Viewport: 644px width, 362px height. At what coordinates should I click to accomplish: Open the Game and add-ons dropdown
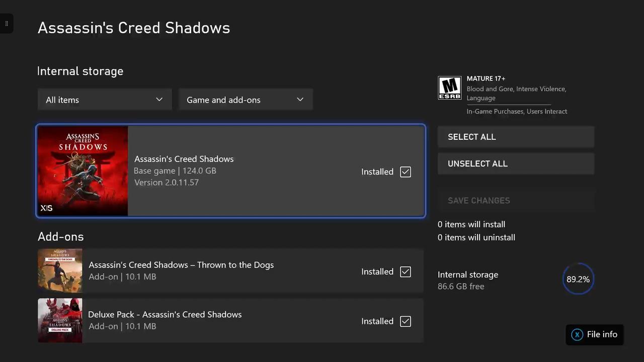[x=246, y=100]
